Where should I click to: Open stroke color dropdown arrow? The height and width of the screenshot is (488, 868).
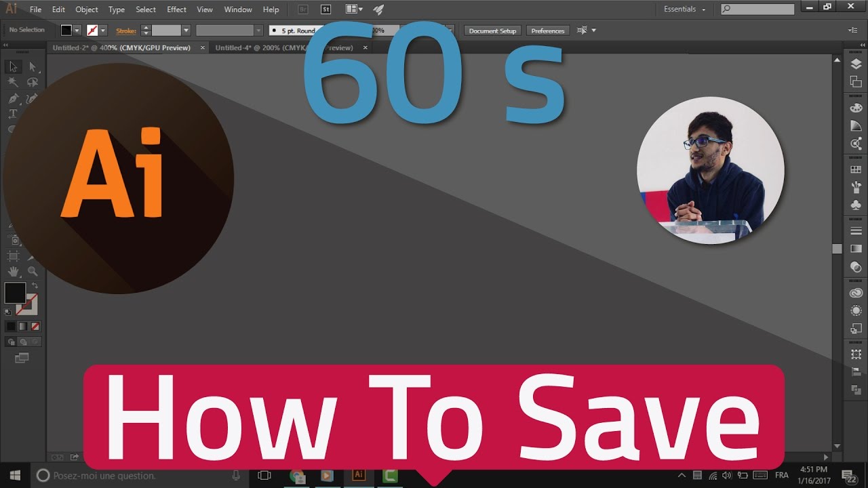pos(103,30)
